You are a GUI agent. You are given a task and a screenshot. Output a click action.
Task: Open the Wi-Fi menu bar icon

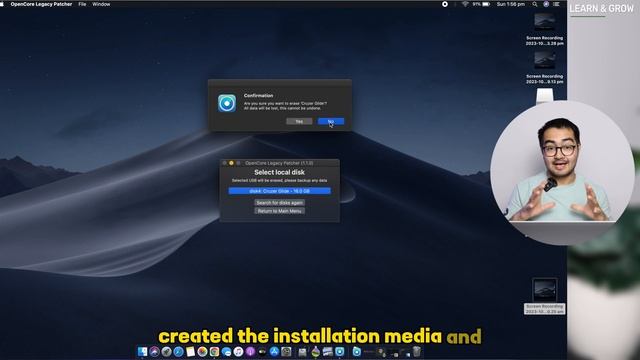[x=465, y=4]
